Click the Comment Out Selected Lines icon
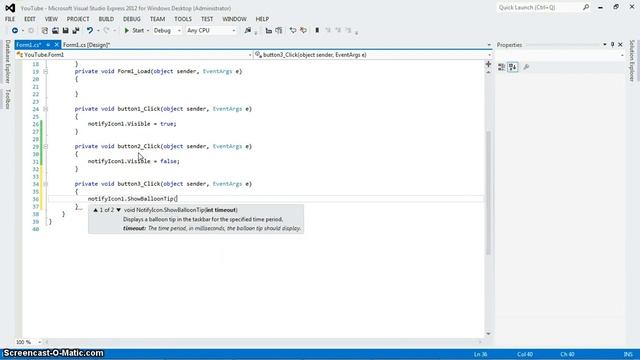This screenshot has height=360, width=640. (269, 31)
